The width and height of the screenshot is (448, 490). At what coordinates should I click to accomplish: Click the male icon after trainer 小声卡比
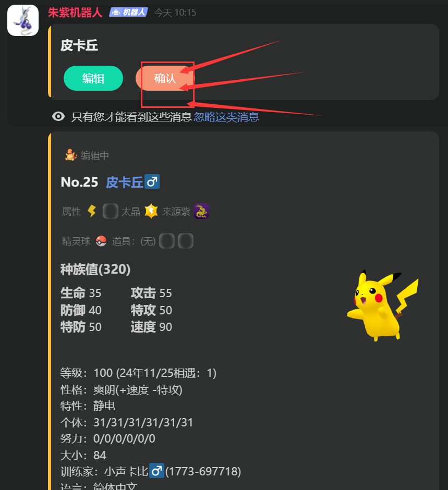156,471
